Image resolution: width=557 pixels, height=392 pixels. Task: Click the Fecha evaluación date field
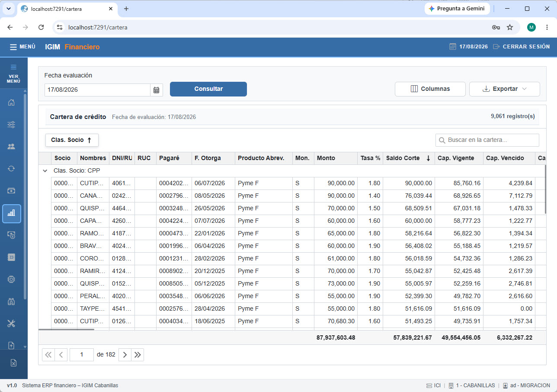[97, 90]
